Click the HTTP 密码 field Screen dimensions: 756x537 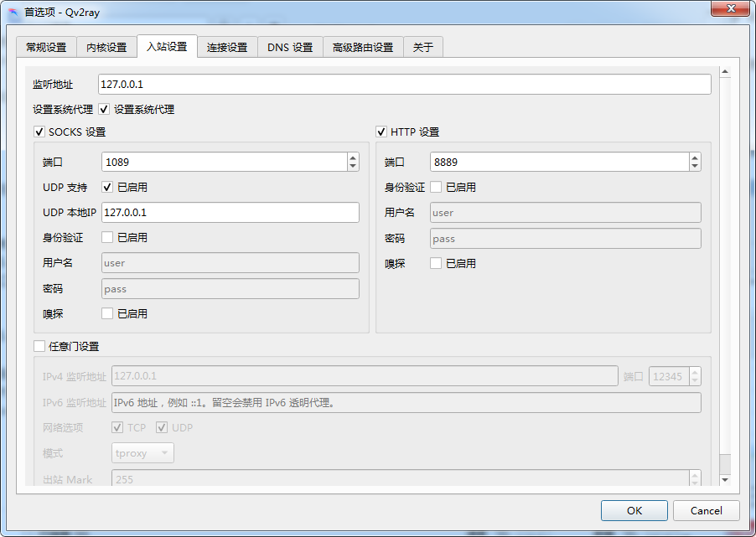(x=566, y=239)
